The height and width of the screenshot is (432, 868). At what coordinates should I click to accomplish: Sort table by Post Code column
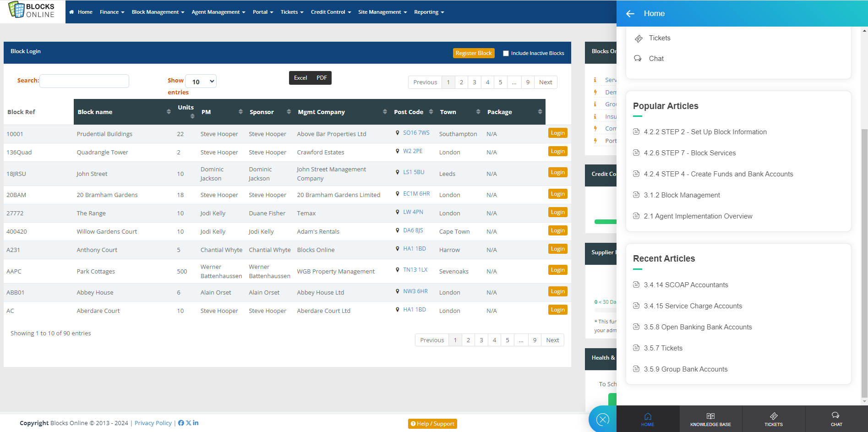tap(413, 112)
